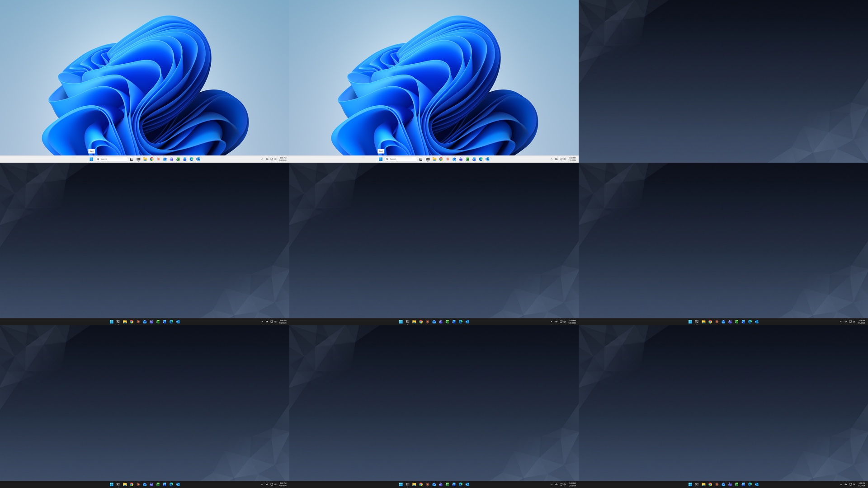This screenshot has width=868, height=488.
Task: Open Start on center screen dark taskbar
Action: [401, 322]
